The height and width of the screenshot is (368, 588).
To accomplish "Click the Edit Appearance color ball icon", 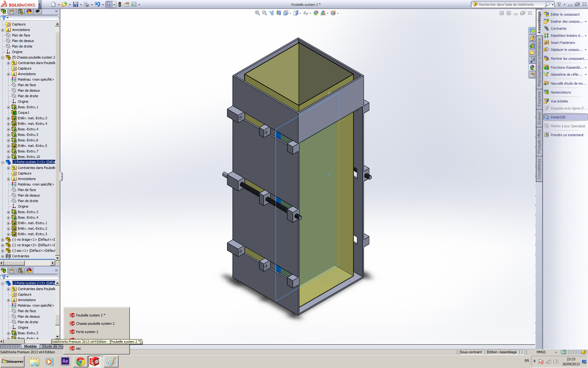I will 316,13.
